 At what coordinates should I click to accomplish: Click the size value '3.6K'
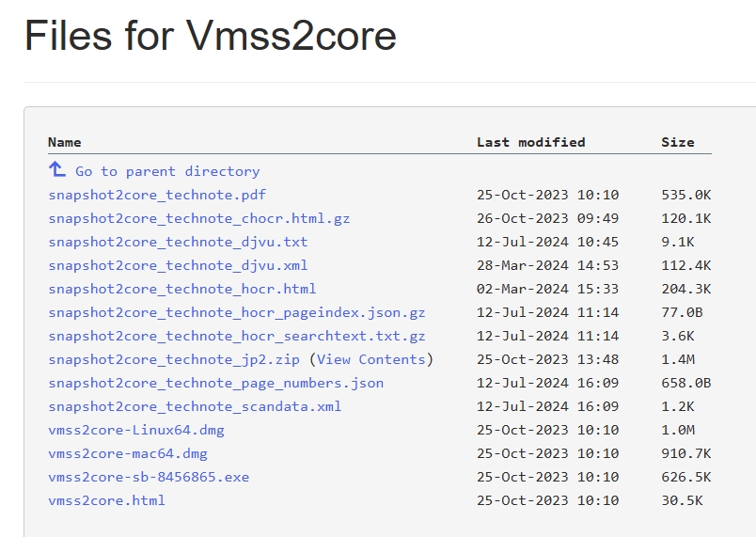click(678, 336)
